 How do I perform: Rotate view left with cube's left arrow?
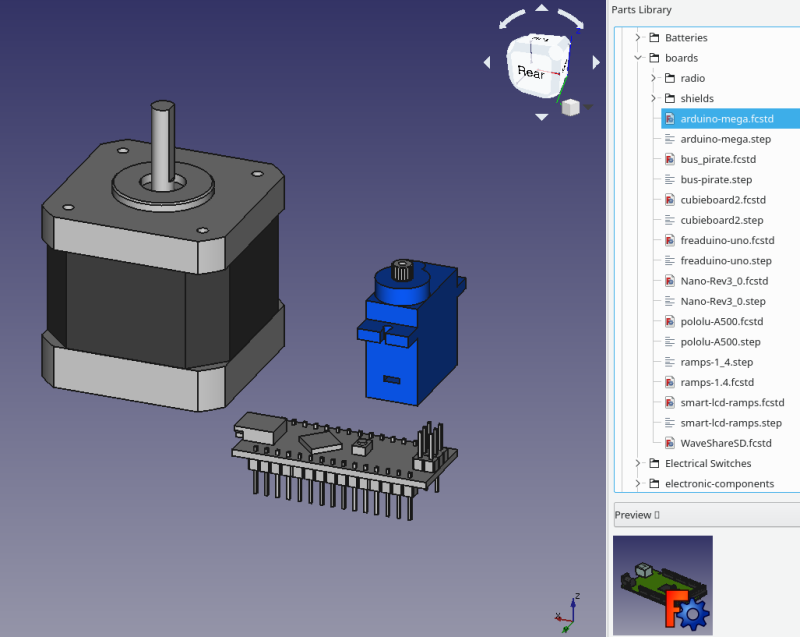click(487, 63)
